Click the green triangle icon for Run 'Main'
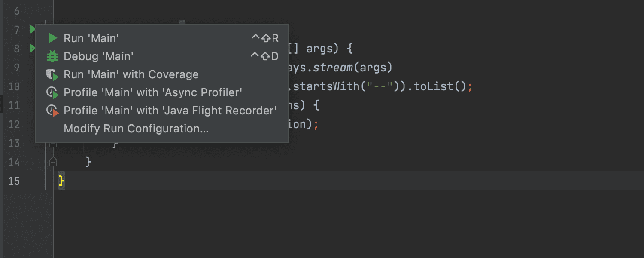644x258 pixels. (x=53, y=38)
